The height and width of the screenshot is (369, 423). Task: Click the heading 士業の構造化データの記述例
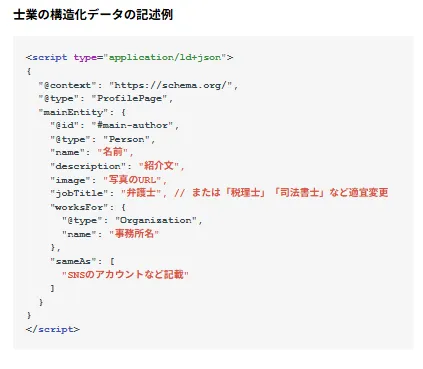pyautogui.click(x=93, y=15)
